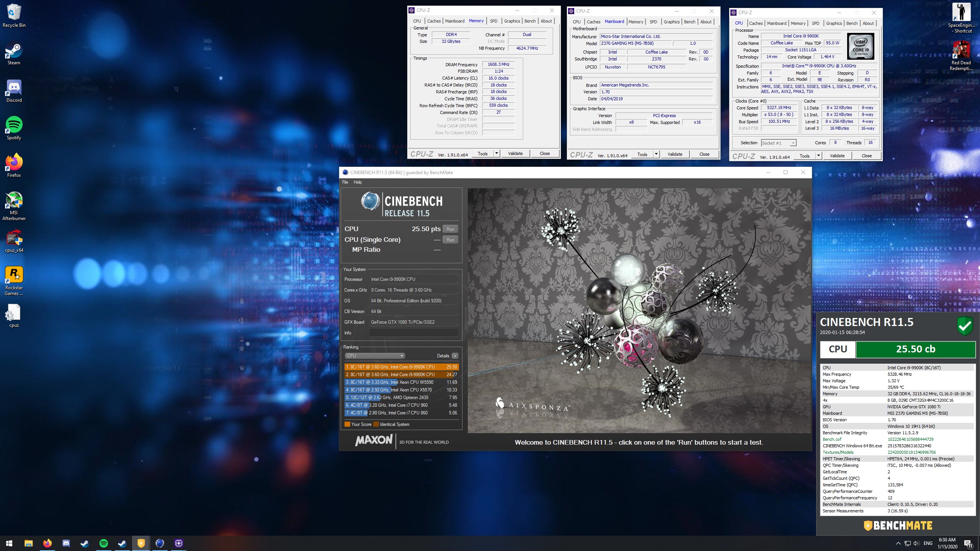This screenshot has width=980, height=551.
Task: Open the cpuz_x64 desktop shortcut
Action: pos(14,241)
